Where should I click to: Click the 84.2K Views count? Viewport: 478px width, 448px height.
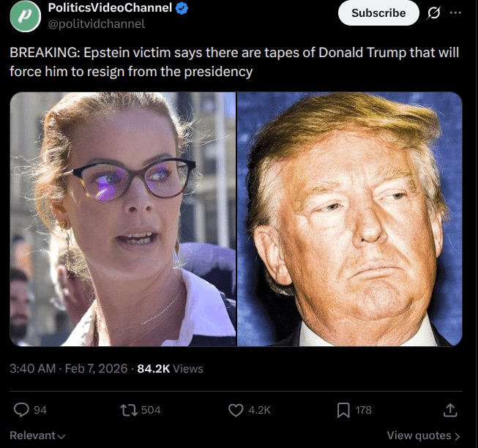(170, 368)
